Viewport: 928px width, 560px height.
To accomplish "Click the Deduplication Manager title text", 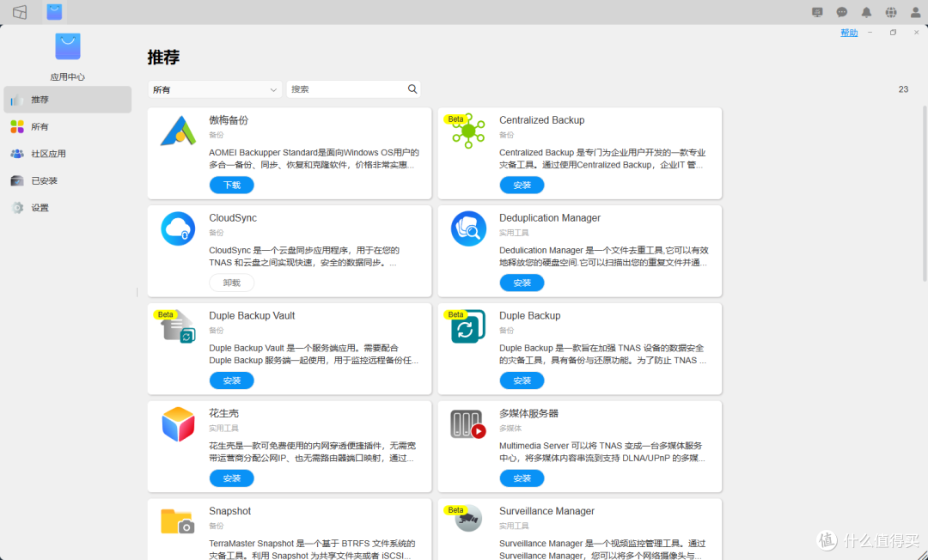I will tap(550, 217).
